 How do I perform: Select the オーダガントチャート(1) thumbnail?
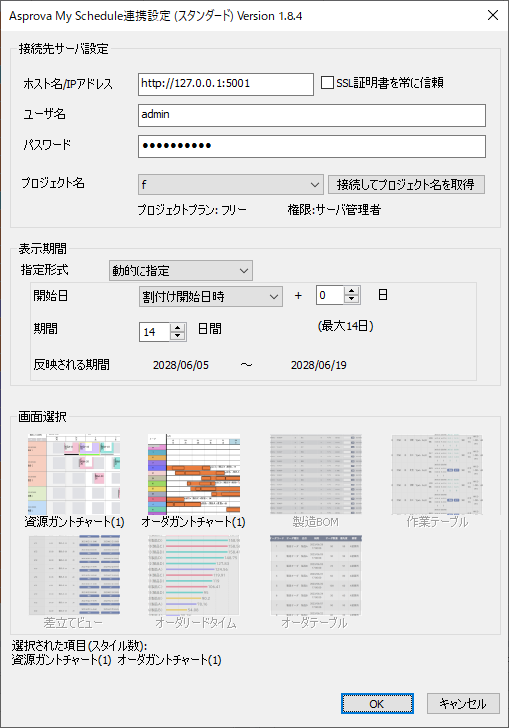(x=194, y=474)
